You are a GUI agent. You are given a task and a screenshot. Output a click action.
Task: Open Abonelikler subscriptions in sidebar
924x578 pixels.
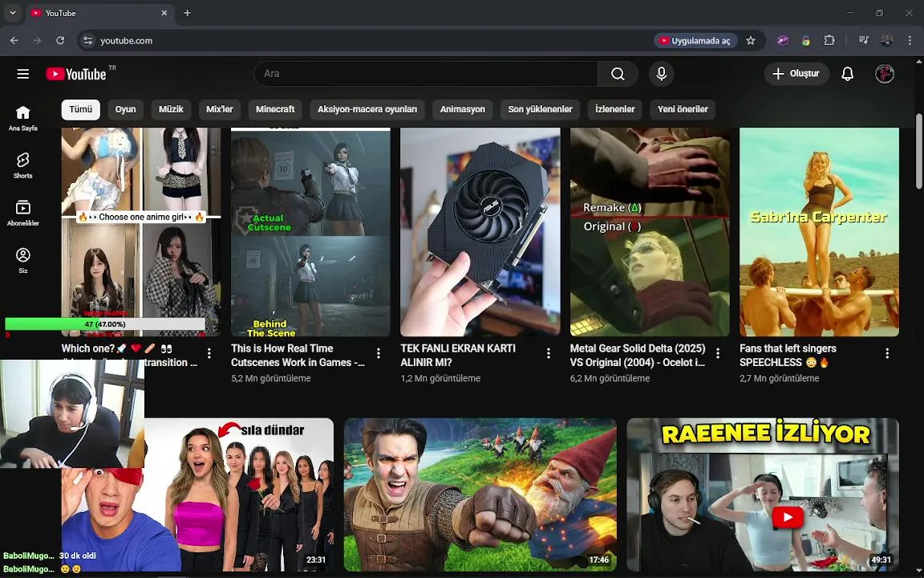pos(23,213)
